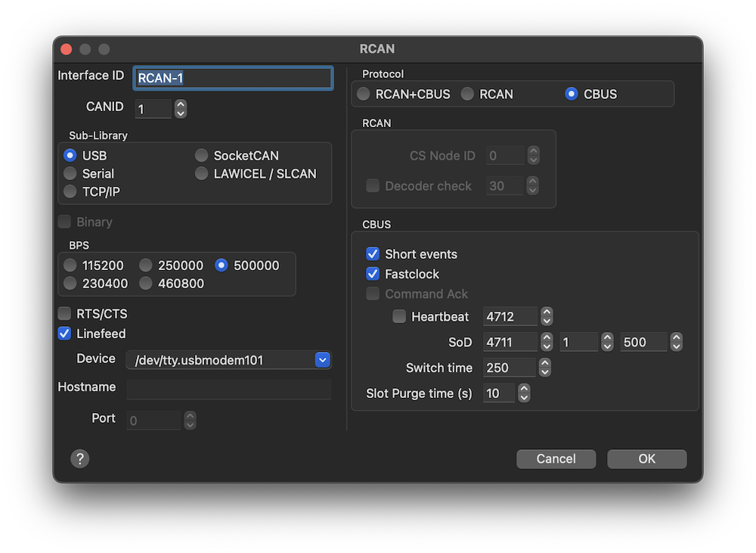Image resolution: width=756 pixels, height=553 pixels.
Task: Disable the Short events checkbox
Action: click(x=373, y=254)
